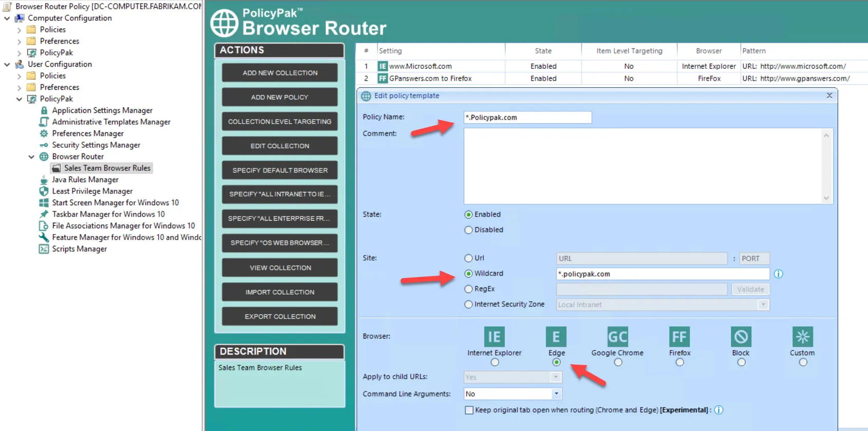Viewport: 868px width, 431px height.
Task: Click EXPORT COLLECTION button
Action: (x=280, y=317)
